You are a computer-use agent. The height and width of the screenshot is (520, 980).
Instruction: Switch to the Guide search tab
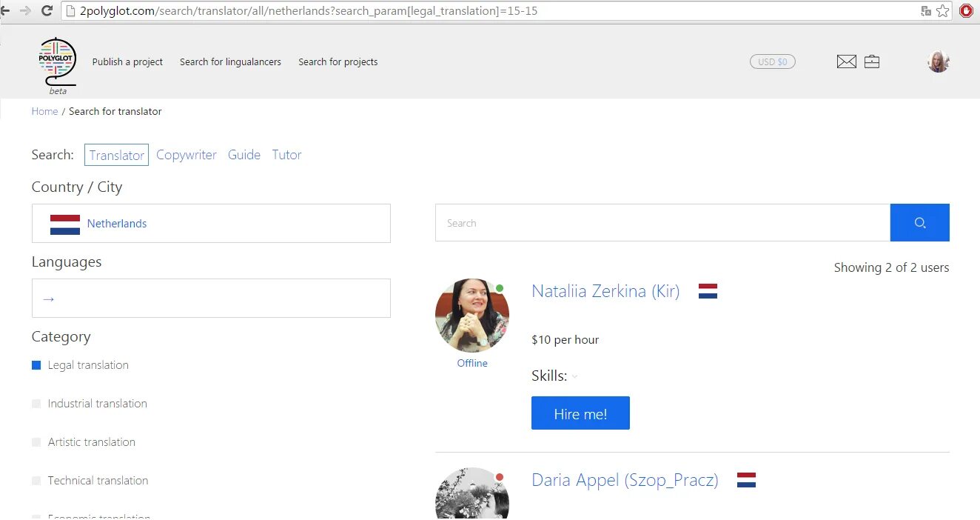[x=244, y=155]
